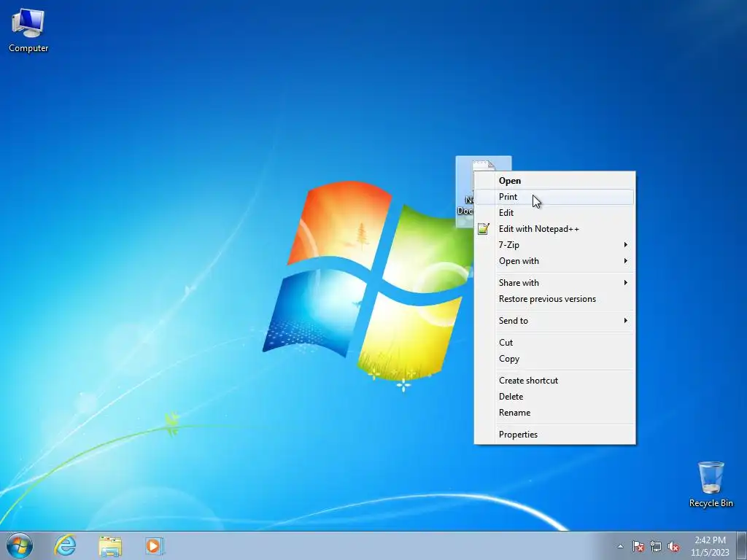Viewport: 747px width, 560px height.
Task: Select Rename in the context menu
Action: (555, 413)
